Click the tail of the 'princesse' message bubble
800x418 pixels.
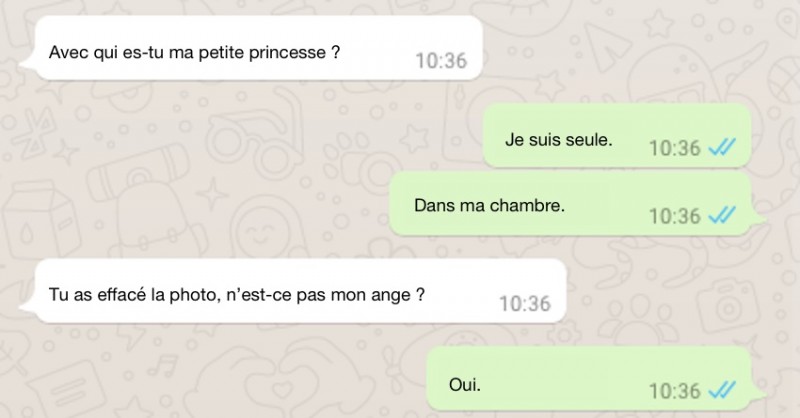click(x=27, y=63)
